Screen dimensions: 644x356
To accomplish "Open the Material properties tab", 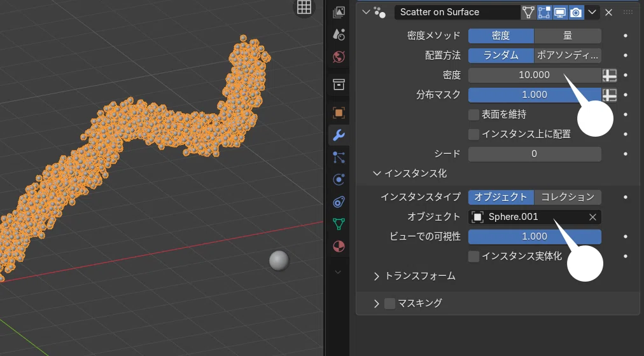I will coord(339,246).
